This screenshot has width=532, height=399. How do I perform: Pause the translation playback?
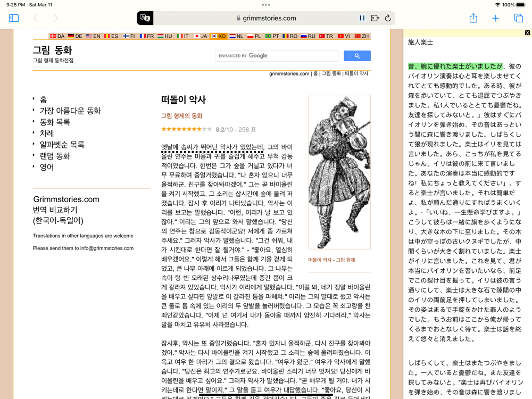pos(362,18)
